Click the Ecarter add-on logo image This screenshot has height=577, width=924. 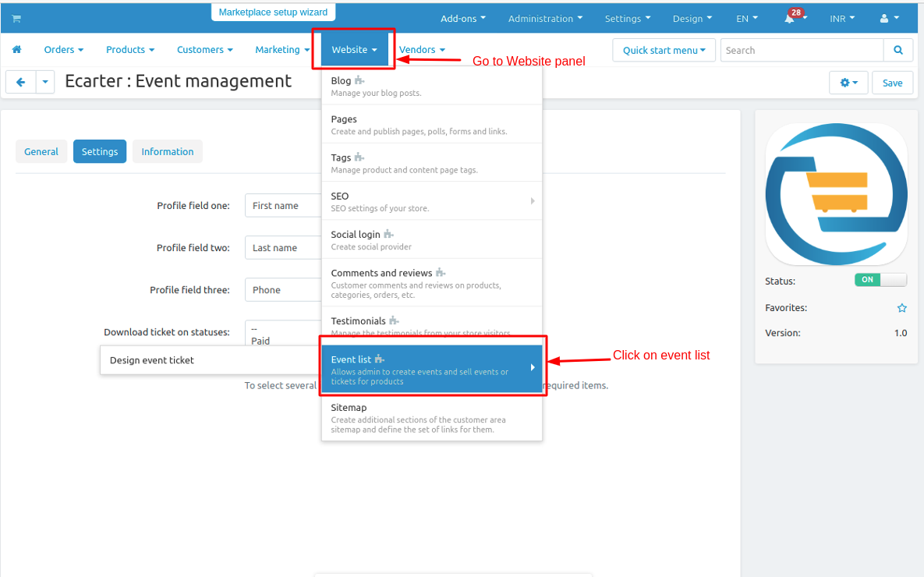[836, 195]
